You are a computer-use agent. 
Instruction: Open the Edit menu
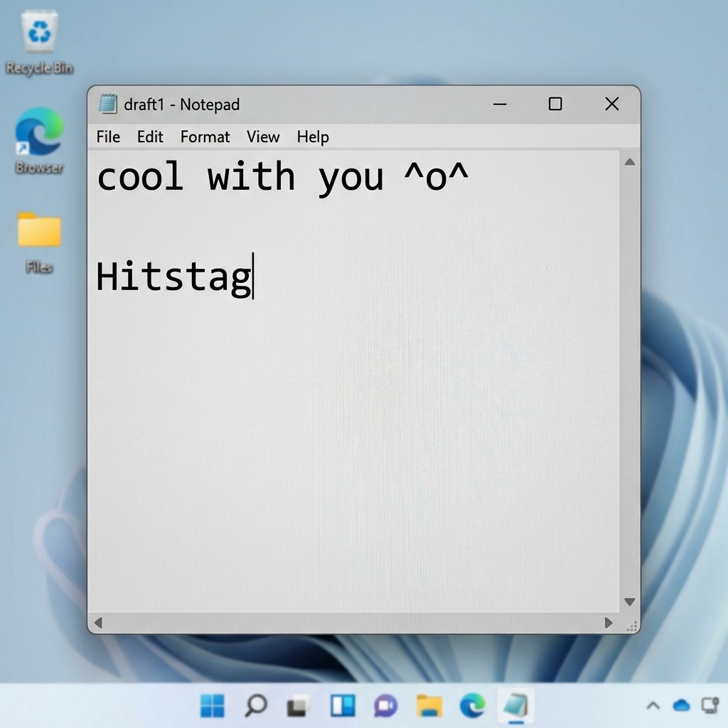[x=150, y=137]
